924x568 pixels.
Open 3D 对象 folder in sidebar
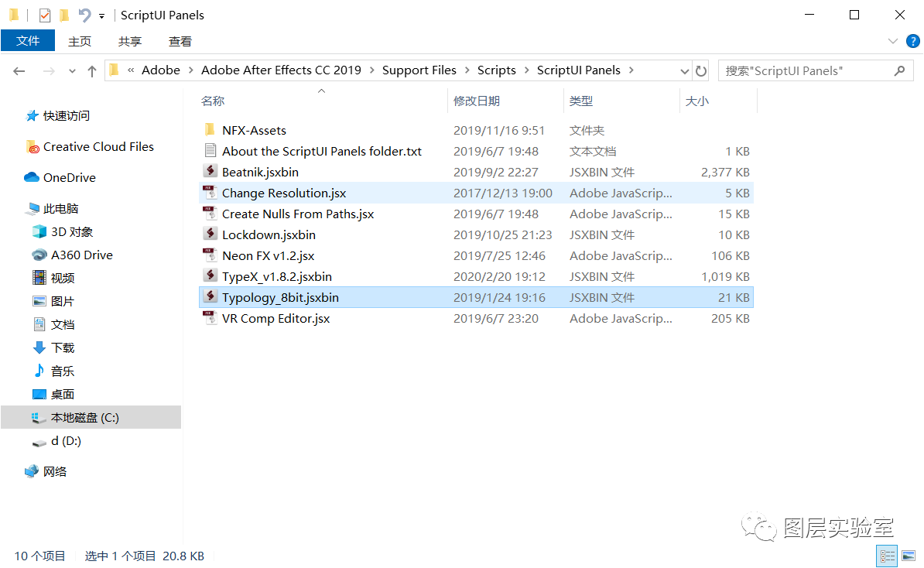tap(71, 231)
